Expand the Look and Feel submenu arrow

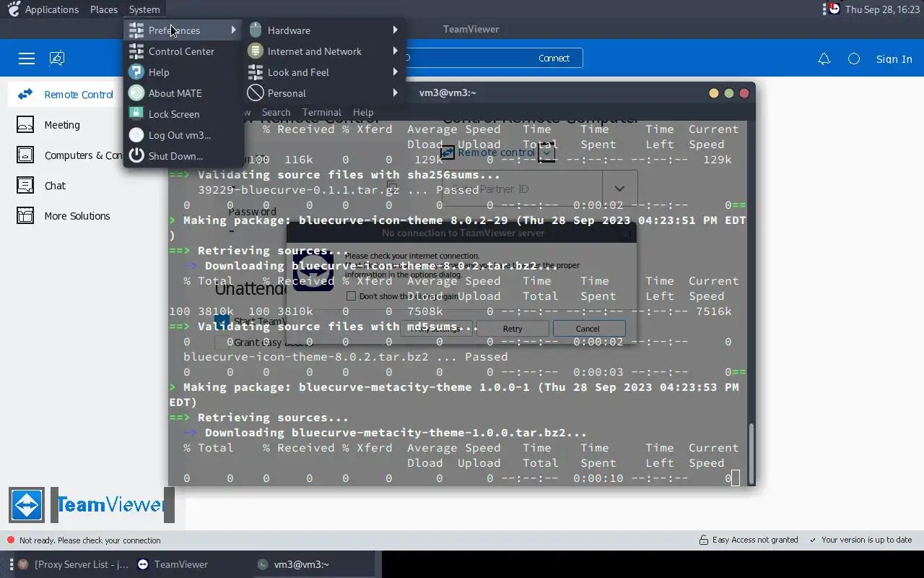pyautogui.click(x=396, y=72)
